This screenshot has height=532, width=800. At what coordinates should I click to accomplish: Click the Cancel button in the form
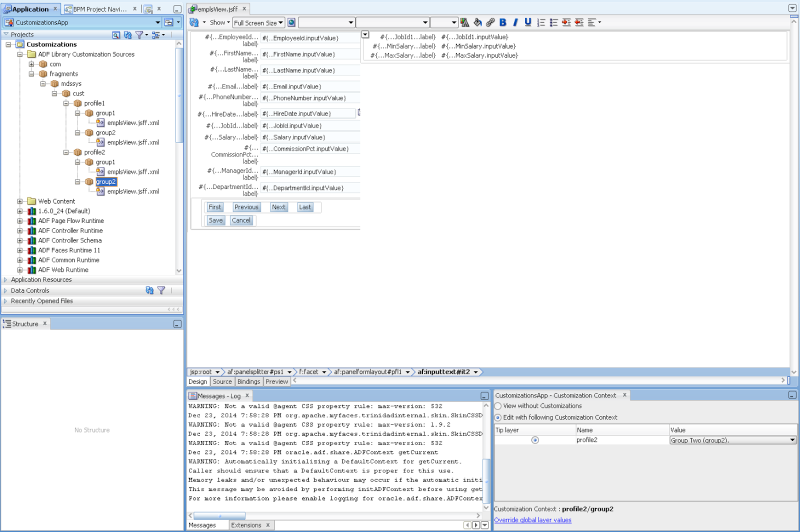click(241, 220)
